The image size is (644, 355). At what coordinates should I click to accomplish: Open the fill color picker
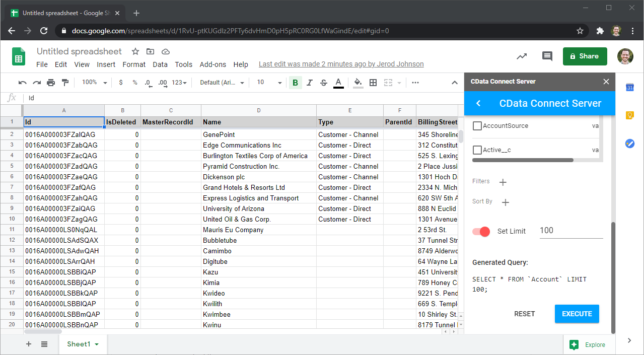point(358,83)
